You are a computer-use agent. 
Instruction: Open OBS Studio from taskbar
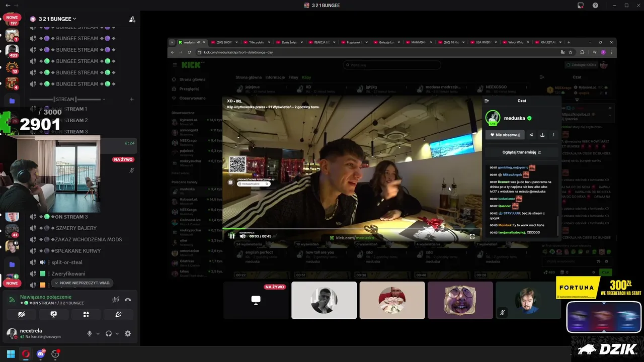point(55,354)
